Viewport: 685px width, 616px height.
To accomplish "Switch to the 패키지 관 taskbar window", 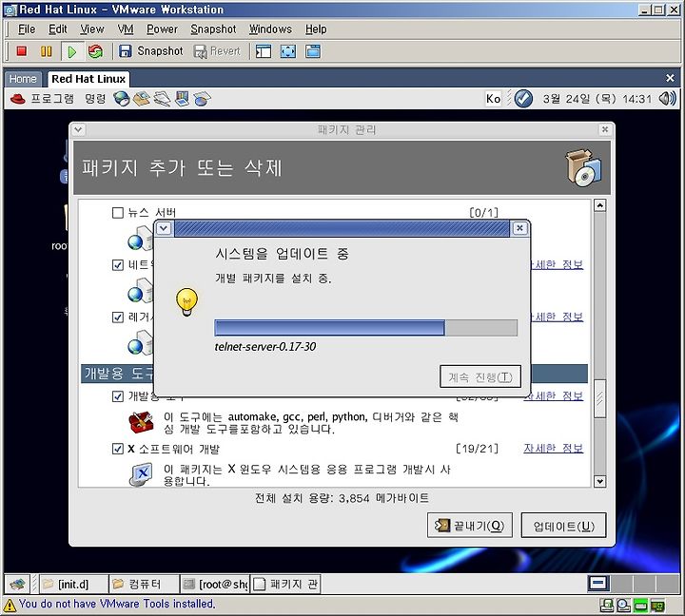I will 285,584.
